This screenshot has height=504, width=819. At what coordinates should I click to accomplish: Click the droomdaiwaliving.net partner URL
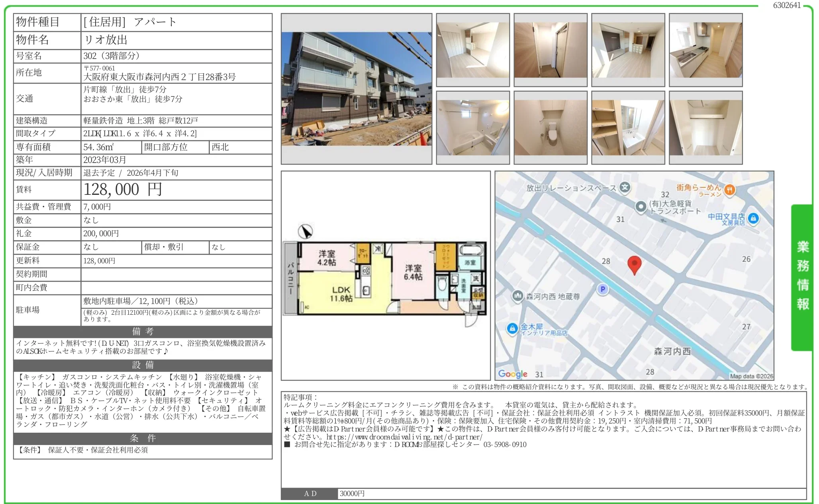[x=404, y=437]
